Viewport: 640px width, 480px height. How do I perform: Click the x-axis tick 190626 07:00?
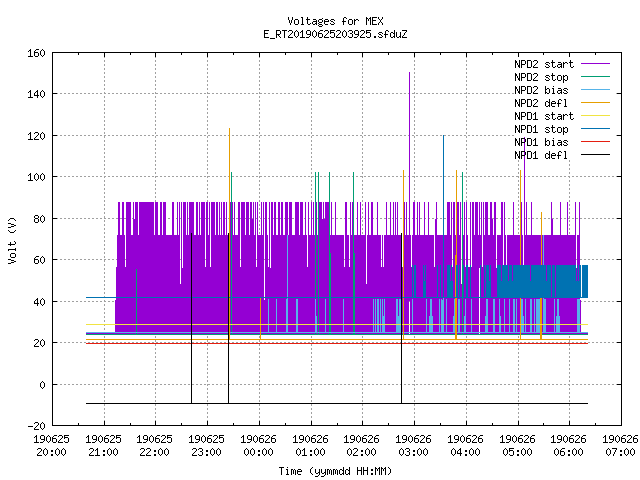pyautogui.click(x=620, y=446)
